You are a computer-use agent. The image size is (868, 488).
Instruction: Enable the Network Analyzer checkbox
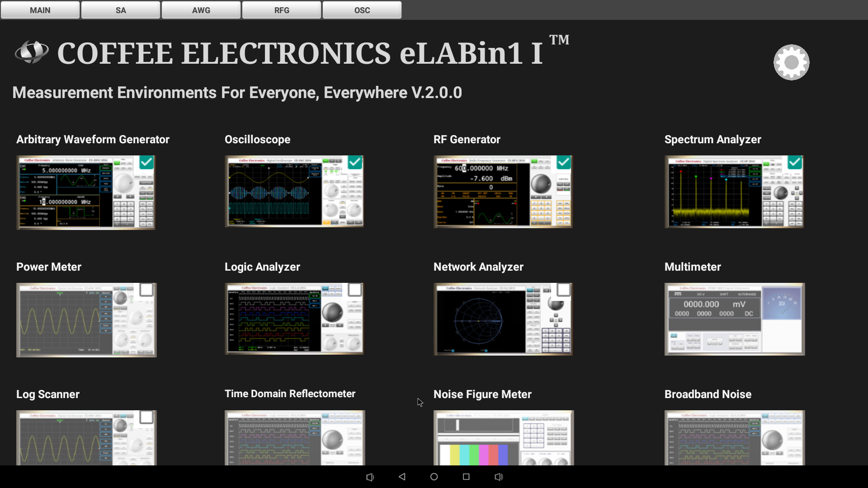click(563, 290)
